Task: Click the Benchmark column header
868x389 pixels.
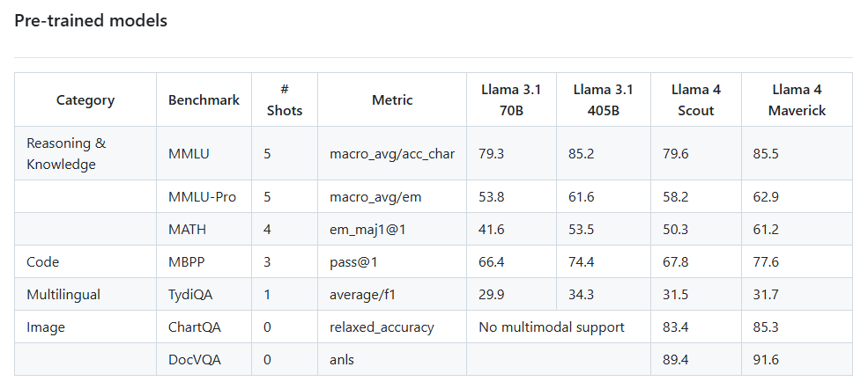Action: click(204, 100)
